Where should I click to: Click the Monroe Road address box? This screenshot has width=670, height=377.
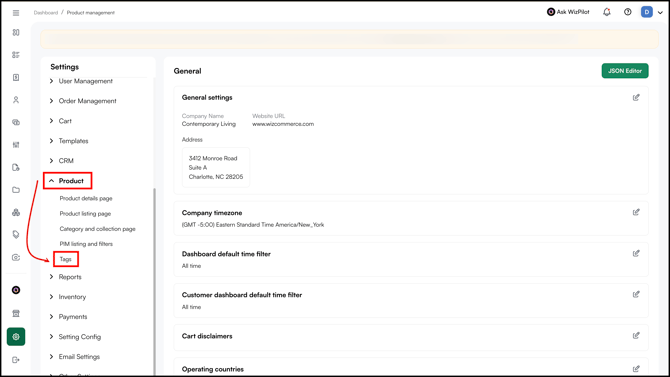click(x=216, y=167)
